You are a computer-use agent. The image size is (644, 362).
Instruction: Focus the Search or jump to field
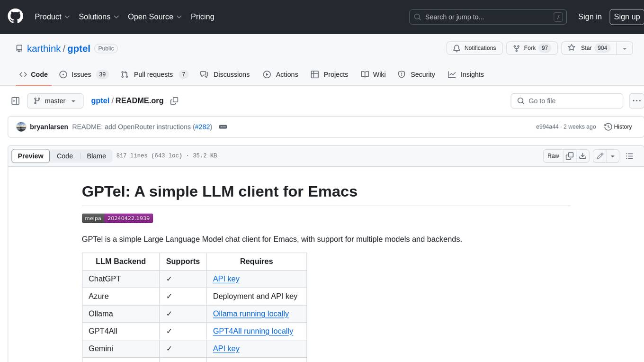point(489,17)
